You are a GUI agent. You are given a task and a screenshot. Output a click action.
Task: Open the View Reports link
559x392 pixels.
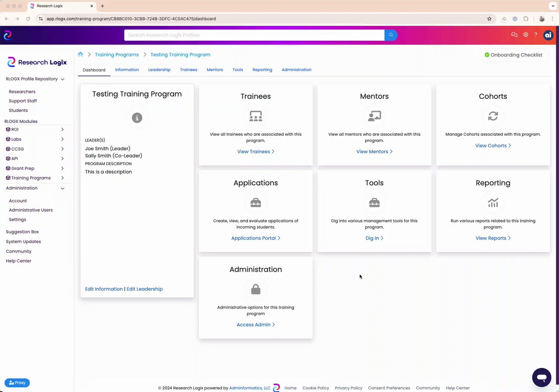coord(493,238)
